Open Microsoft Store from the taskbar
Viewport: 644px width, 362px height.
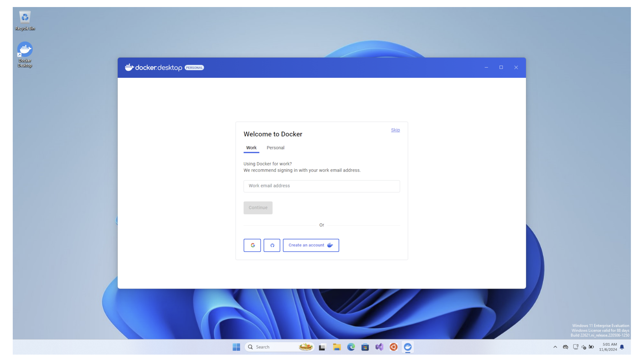click(x=365, y=347)
